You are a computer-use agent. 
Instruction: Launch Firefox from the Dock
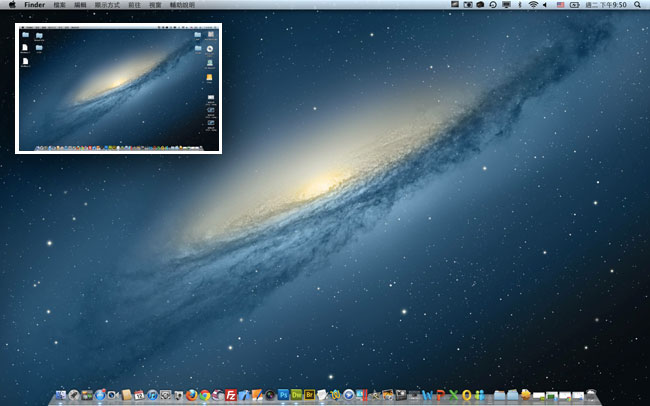tap(192, 395)
